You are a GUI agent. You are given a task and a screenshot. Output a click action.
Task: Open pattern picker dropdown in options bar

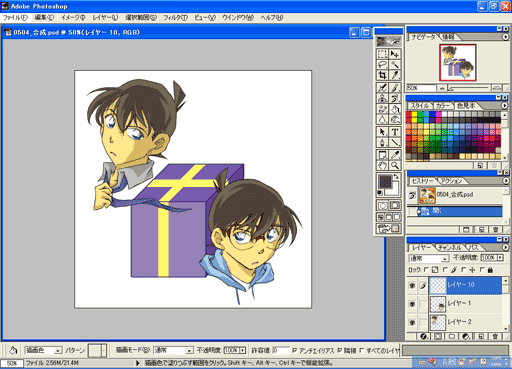pos(104,350)
